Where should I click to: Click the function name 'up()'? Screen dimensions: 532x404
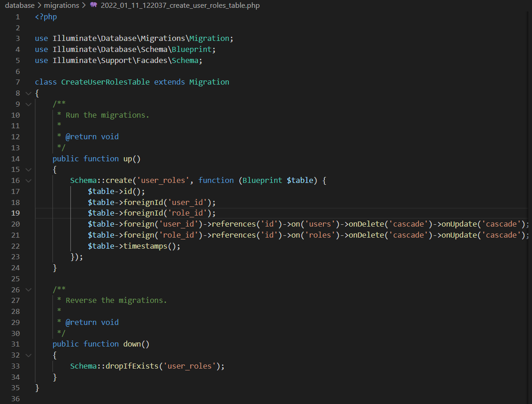click(x=132, y=159)
